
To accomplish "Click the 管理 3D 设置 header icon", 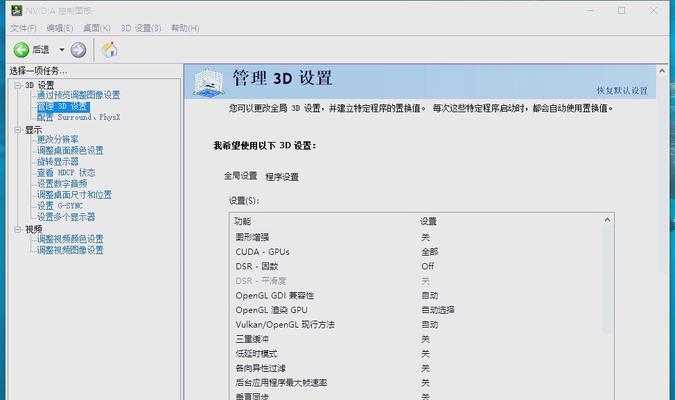I will click(209, 82).
